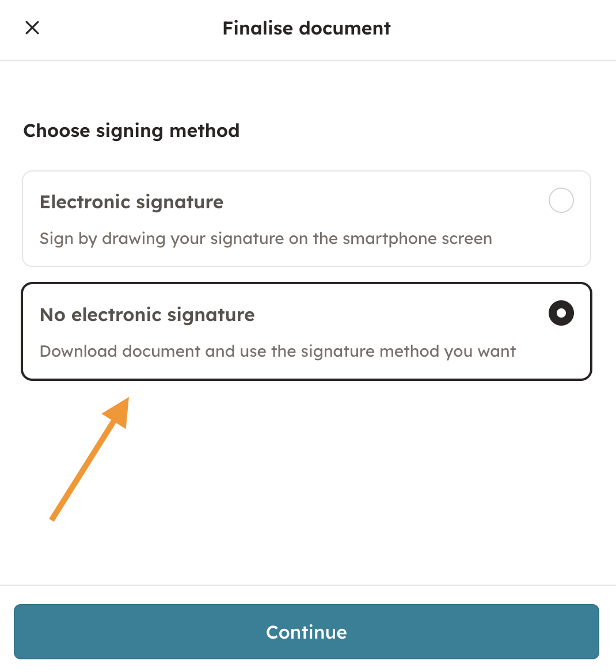
Task: Click the word Download in second option
Action: pyautogui.click(x=78, y=351)
